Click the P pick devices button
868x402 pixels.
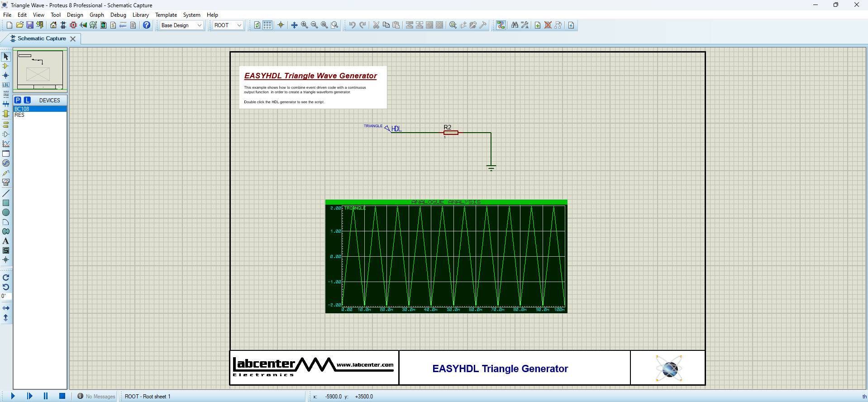coord(18,100)
